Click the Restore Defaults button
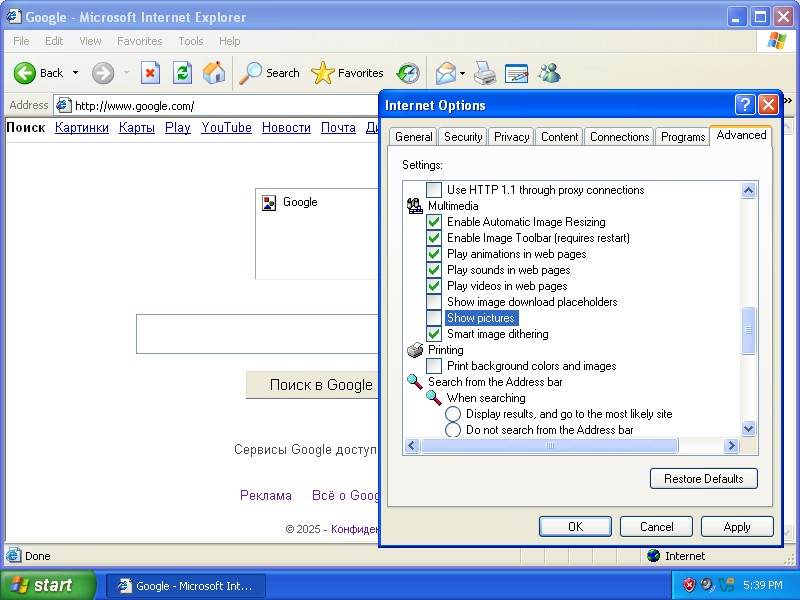The height and width of the screenshot is (600, 800). pyautogui.click(x=704, y=479)
